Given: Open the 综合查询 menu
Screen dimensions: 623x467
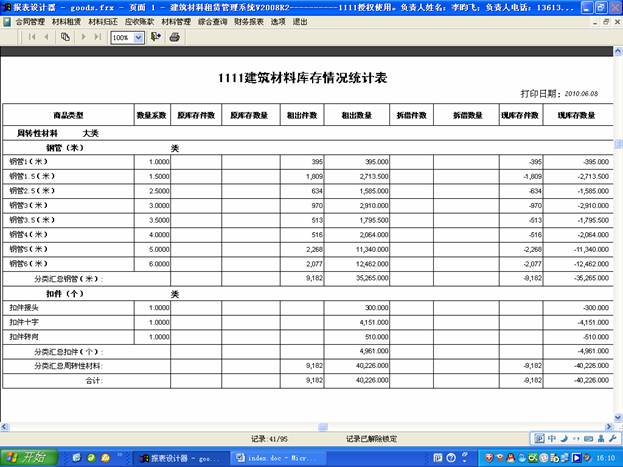Looking at the screenshot, I should pyautogui.click(x=212, y=20).
